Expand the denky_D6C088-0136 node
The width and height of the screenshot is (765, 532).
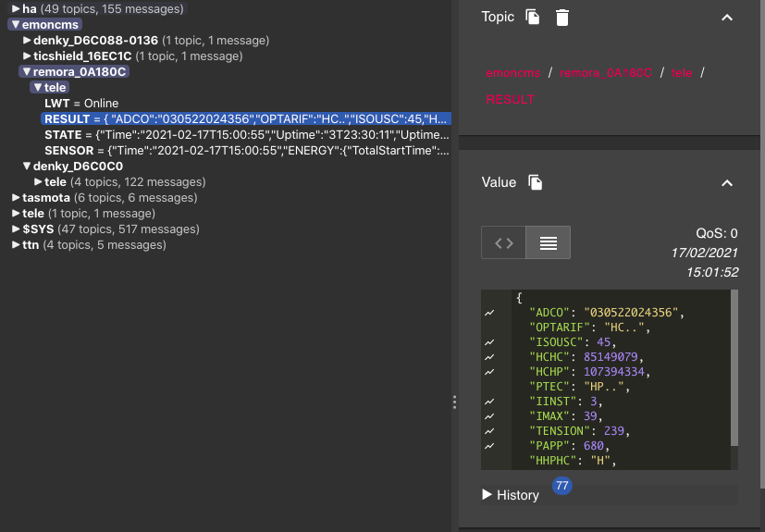pyautogui.click(x=27, y=40)
